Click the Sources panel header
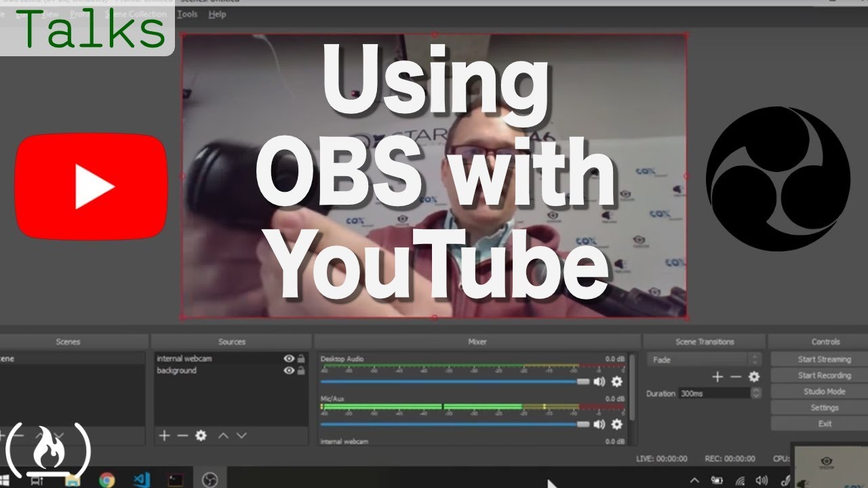 pos(231,342)
